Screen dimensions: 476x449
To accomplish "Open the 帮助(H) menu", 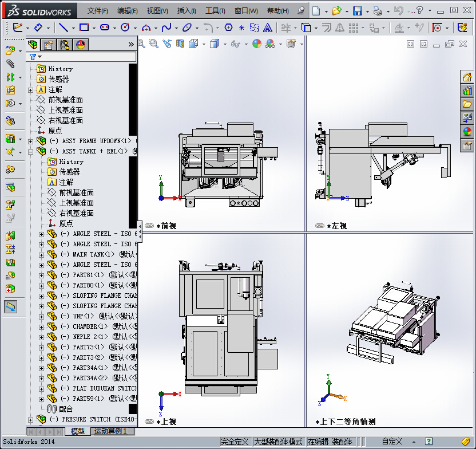I will [278, 11].
